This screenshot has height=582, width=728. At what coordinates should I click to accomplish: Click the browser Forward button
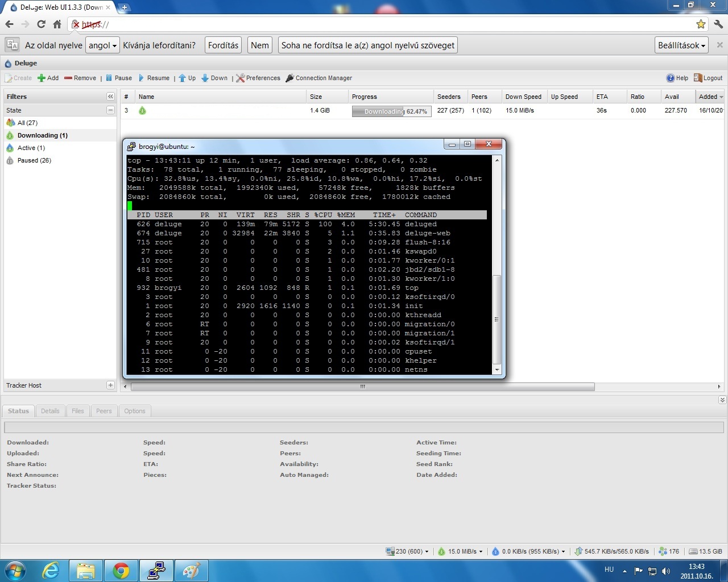[x=25, y=24]
